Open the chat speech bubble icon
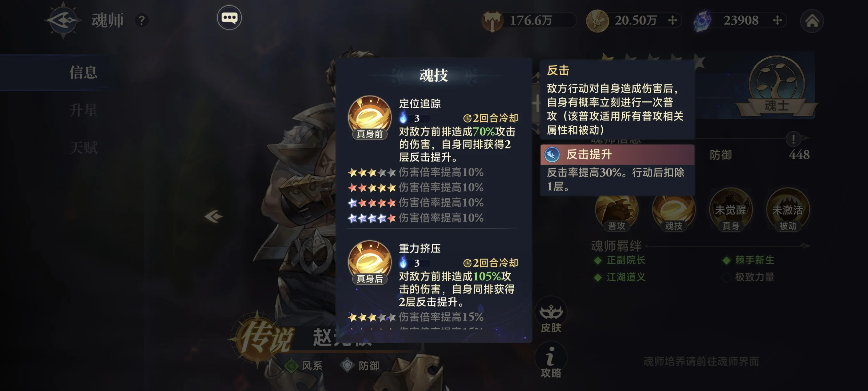Image resolution: width=868 pixels, height=391 pixels. click(x=229, y=18)
